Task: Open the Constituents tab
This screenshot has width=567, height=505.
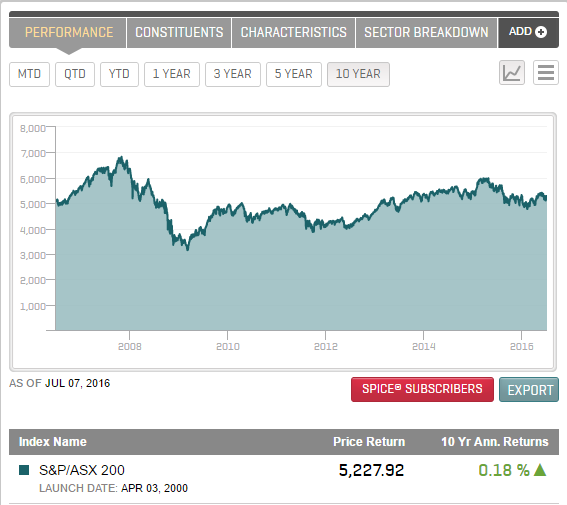Action: (x=179, y=33)
